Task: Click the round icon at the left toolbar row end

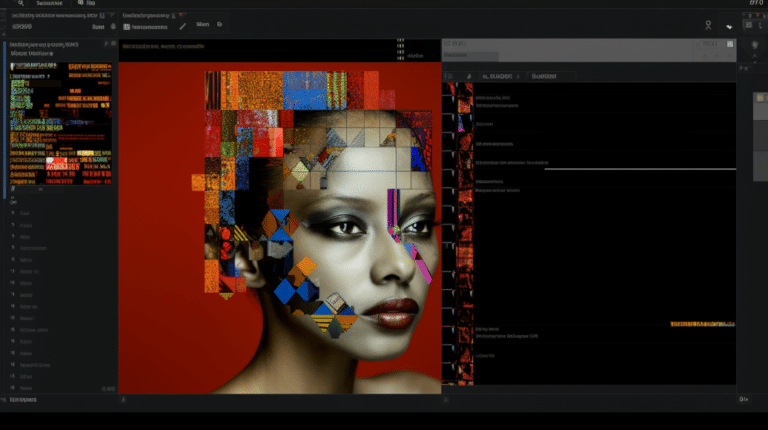Action: pos(113,26)
